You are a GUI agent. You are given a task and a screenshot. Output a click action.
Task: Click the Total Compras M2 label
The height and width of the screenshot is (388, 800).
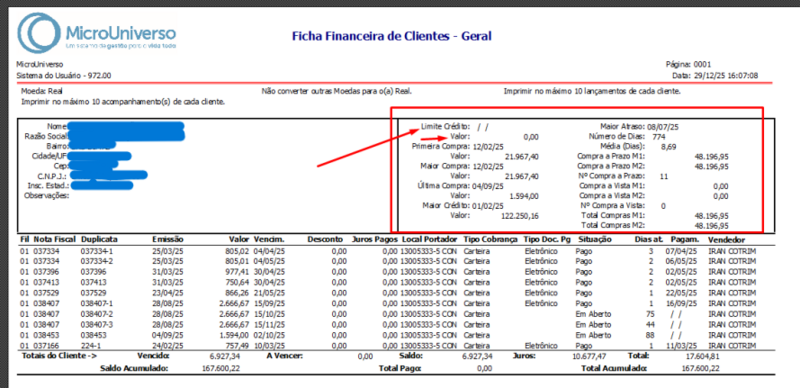pos(613,225)
